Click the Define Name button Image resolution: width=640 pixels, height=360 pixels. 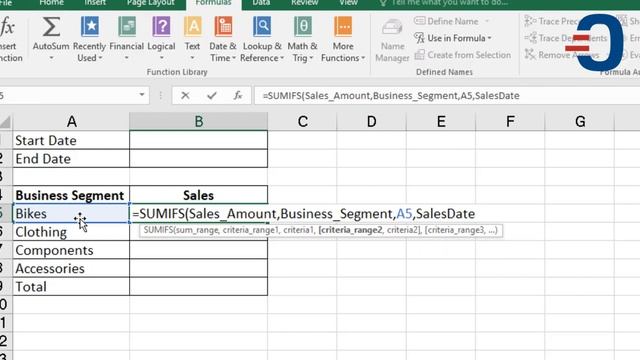click(x=446, y=21)
